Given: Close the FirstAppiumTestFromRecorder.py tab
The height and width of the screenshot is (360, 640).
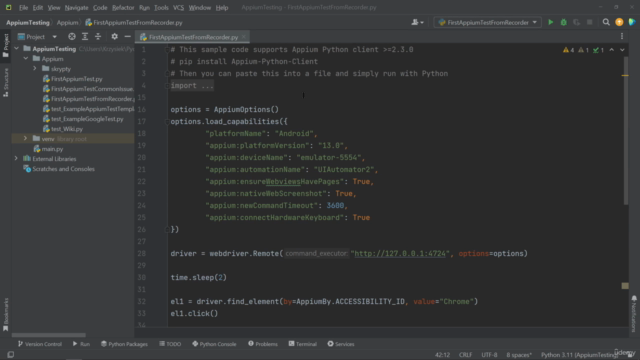Looking at the screenshot, I should pyautogui.click(x=244, y=37).
